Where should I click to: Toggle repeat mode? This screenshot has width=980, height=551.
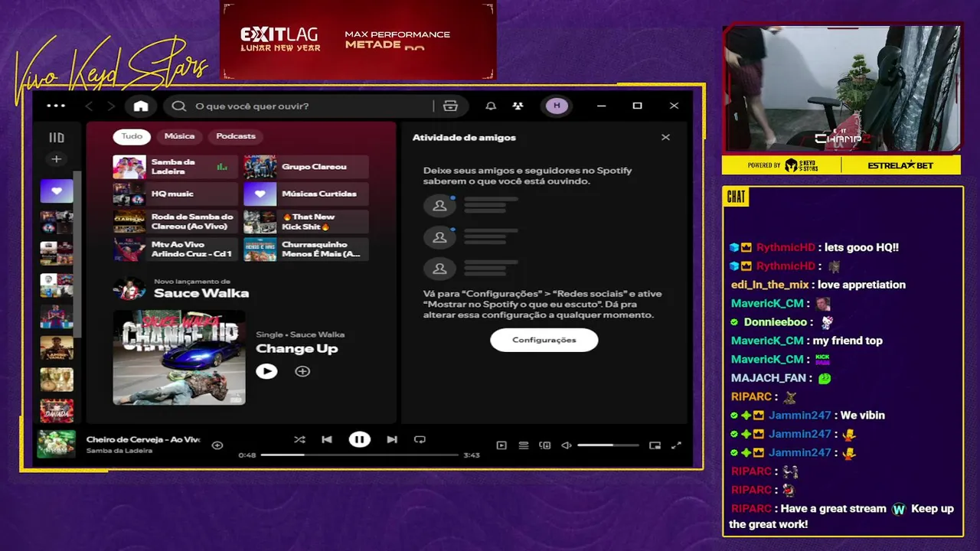point(420,439)
